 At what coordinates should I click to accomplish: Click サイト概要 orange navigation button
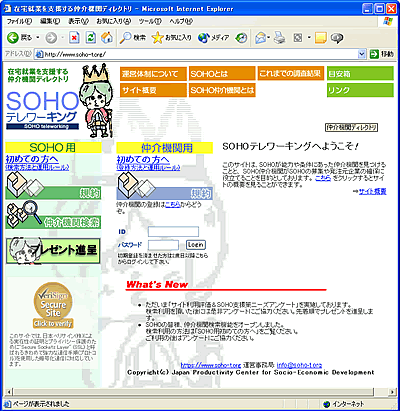153,90
